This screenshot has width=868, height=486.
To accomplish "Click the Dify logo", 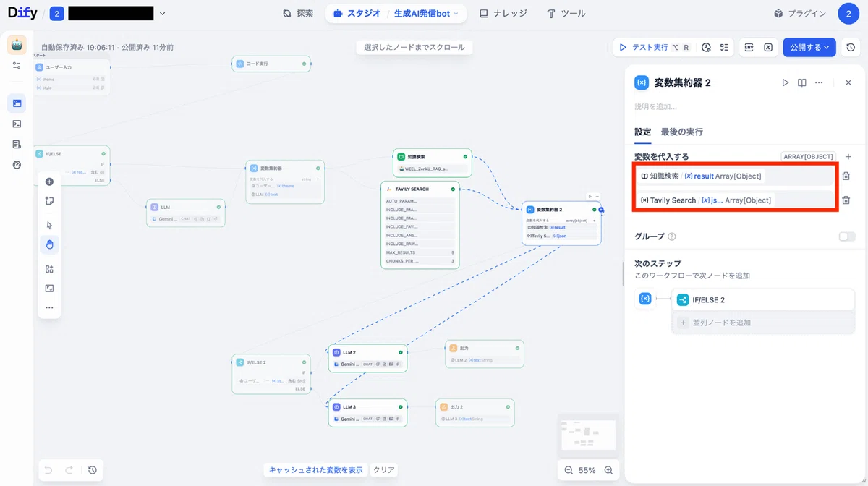I will [24, 13].
